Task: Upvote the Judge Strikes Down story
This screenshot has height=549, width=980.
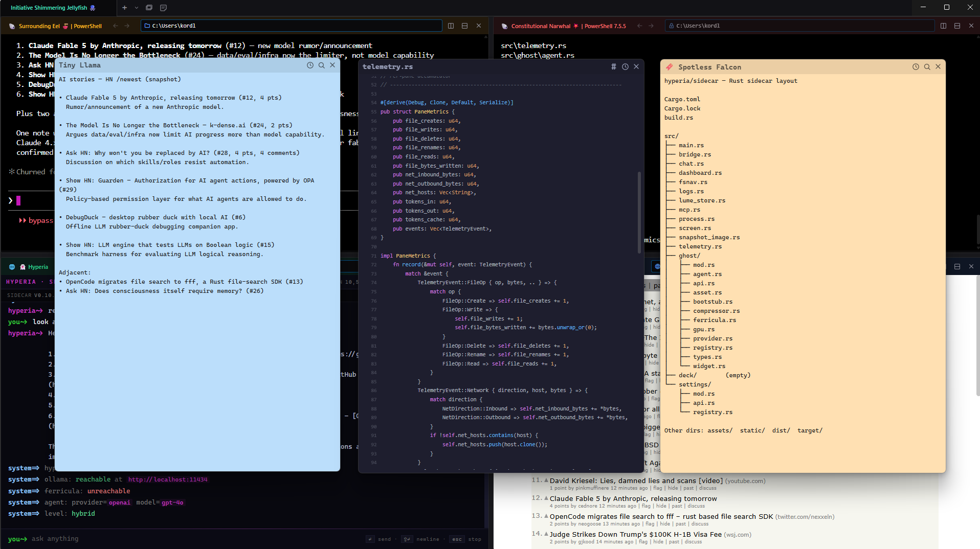Action: pos(546,534)
